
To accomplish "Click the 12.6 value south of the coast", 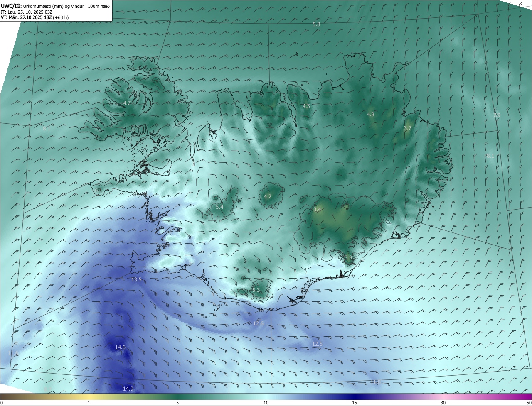I will (258, 323).
